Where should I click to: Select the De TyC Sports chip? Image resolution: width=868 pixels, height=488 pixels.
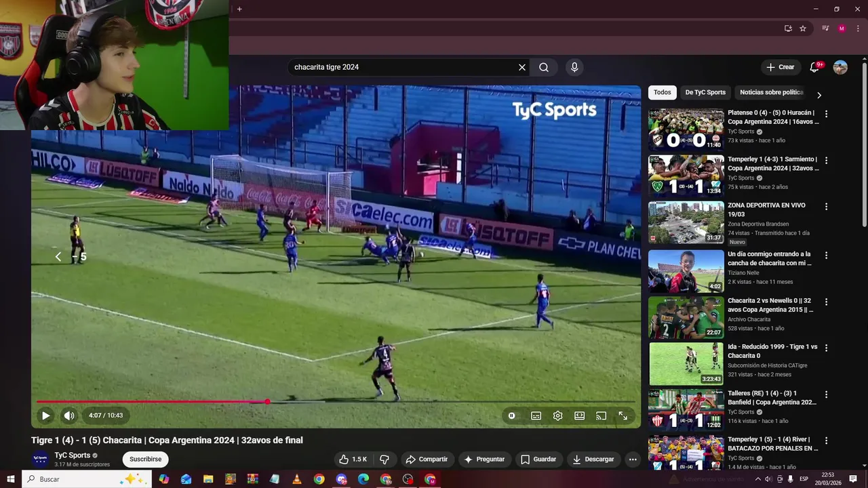click(x=705, y=92)
